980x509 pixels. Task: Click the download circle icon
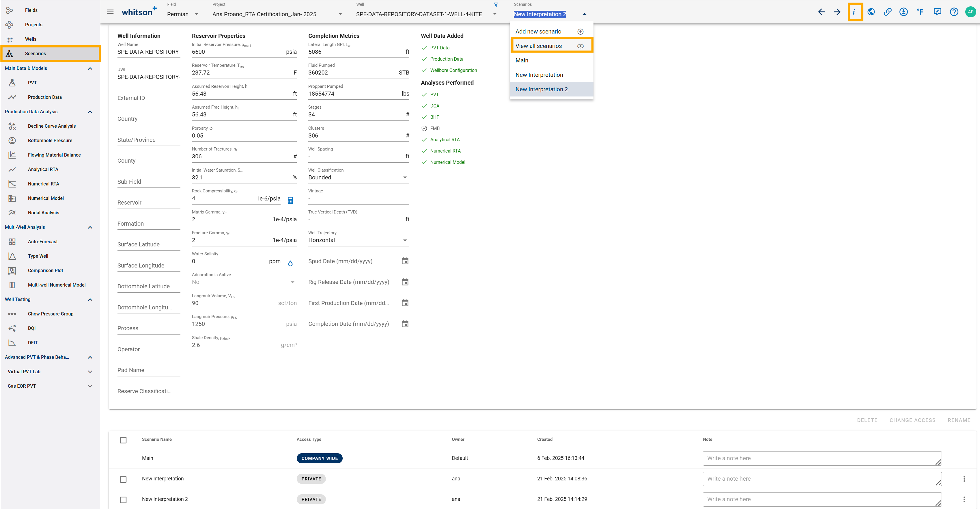[x=904, y=12]
